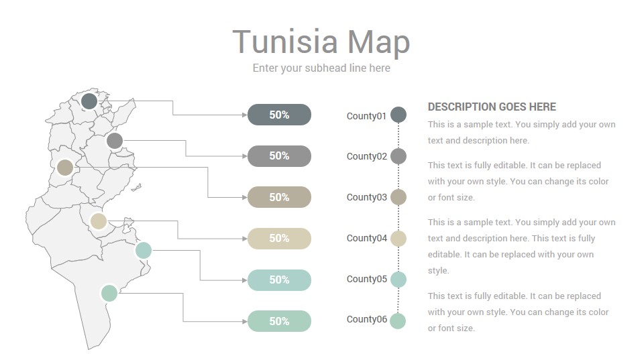Click the County01 legend circle
Screen dimensions: 644x362
398,115
